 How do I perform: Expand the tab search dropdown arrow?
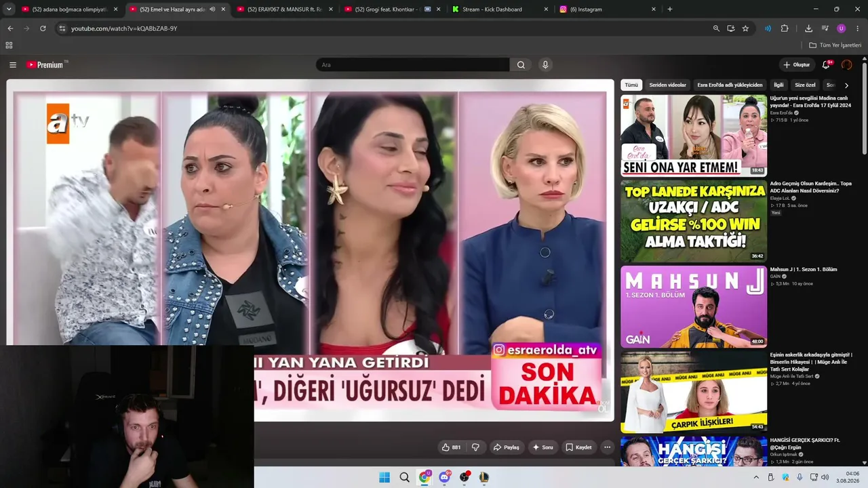9,9
